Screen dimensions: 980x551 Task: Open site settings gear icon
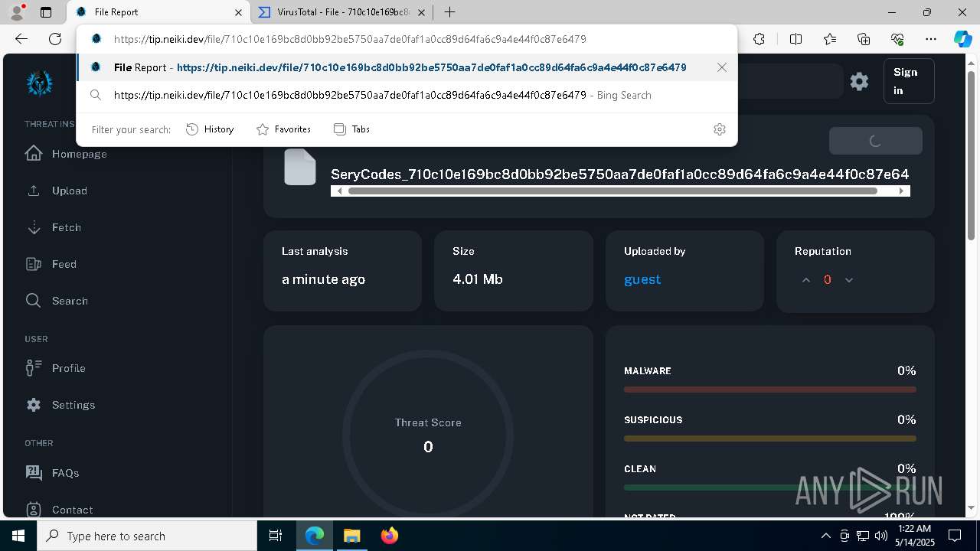pos(859,81)
